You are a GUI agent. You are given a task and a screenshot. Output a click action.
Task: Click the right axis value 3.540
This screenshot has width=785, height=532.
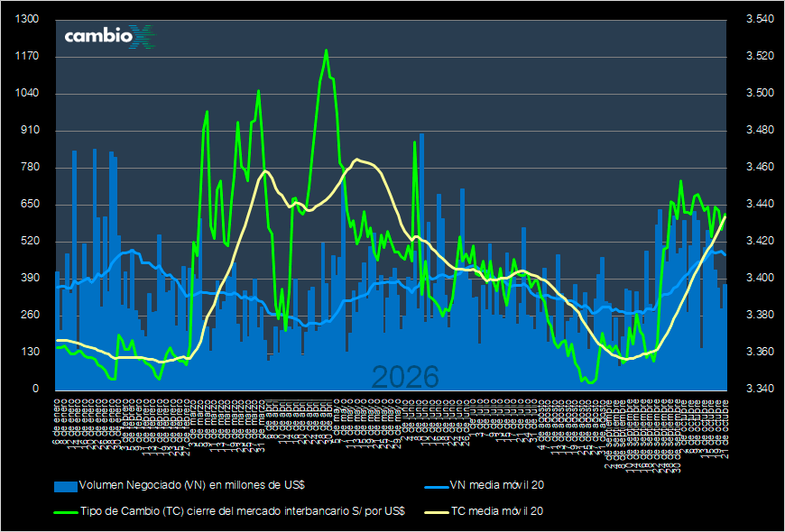pos(760,20)
